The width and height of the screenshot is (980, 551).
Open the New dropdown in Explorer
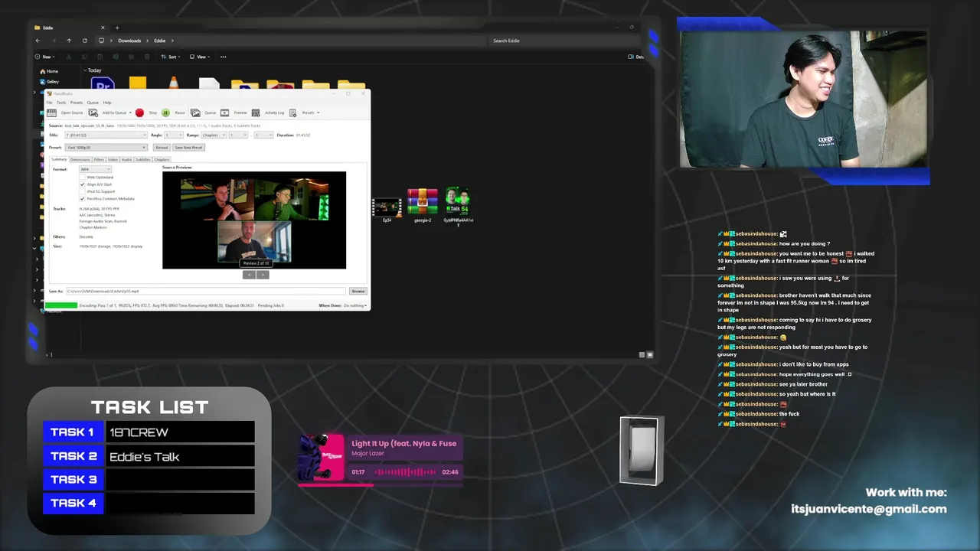[44, 57]
